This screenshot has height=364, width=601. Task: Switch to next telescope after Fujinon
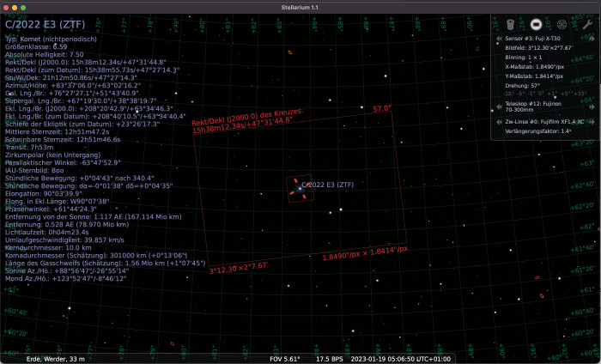tap(592, 106)
